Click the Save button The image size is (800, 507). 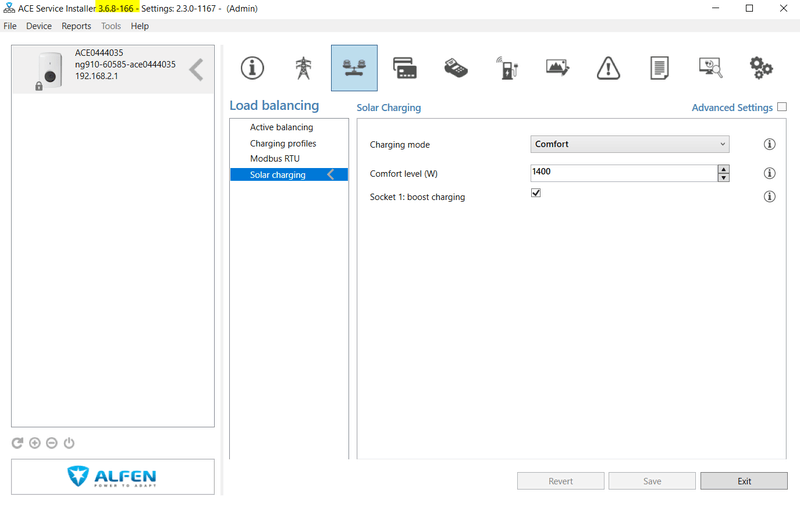tap(652, 481)
